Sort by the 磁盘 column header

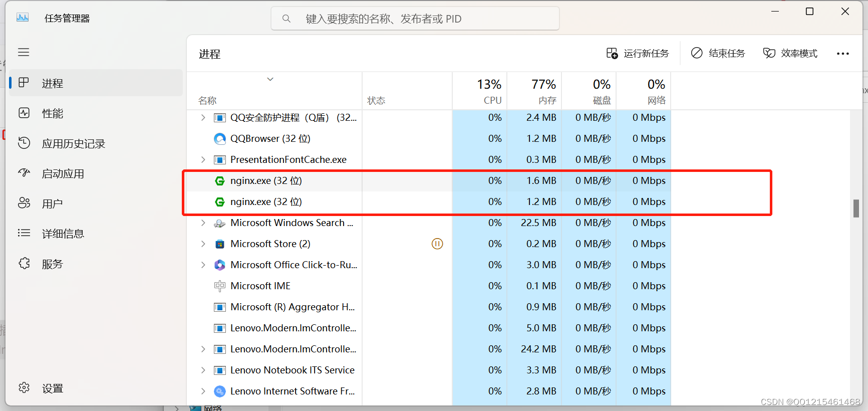click(x=589, y=91)
